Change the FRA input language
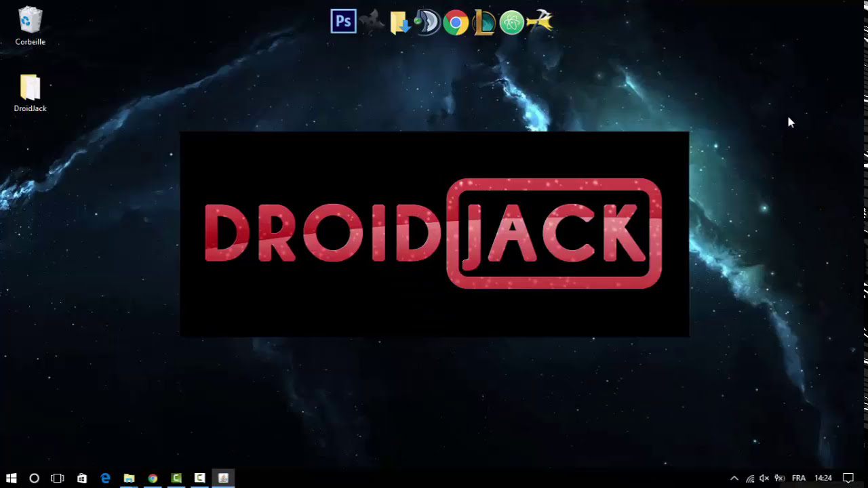Viewport: 868px width, 488px height. pos(799,478)
